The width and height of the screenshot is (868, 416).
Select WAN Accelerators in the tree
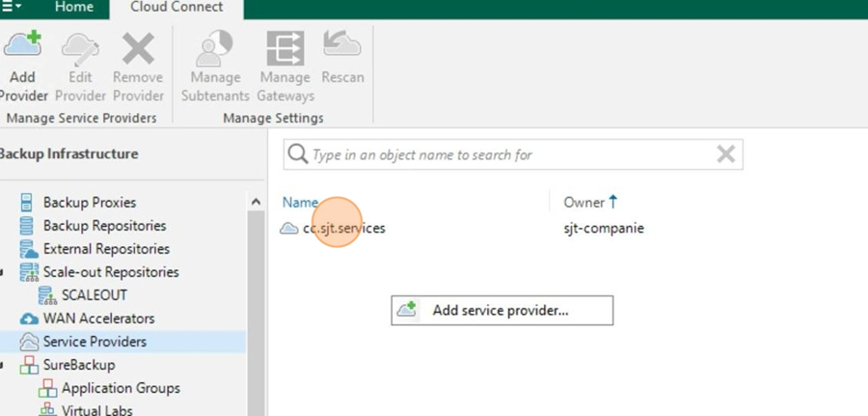tap(98, 319)
